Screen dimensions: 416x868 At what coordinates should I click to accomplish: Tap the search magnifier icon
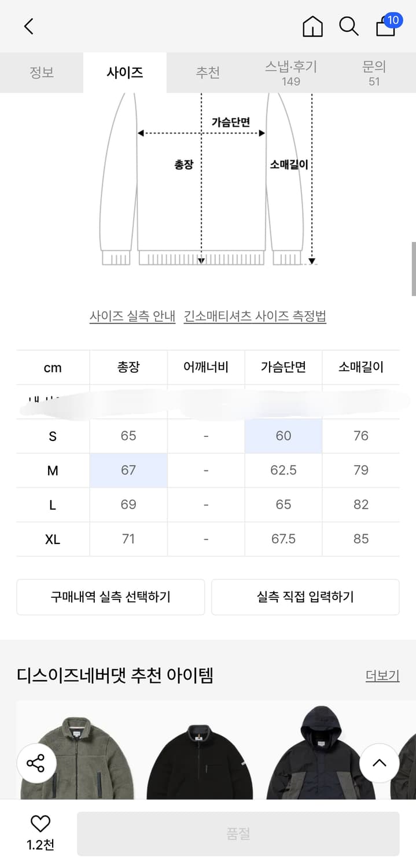click(x=349, y=27)
